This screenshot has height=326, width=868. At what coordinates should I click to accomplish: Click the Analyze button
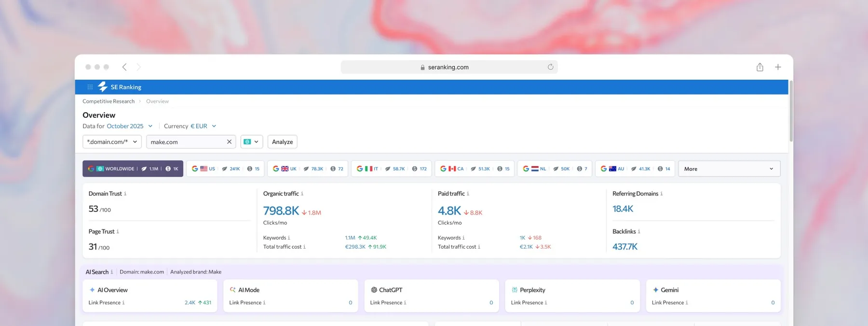[283, 142]
